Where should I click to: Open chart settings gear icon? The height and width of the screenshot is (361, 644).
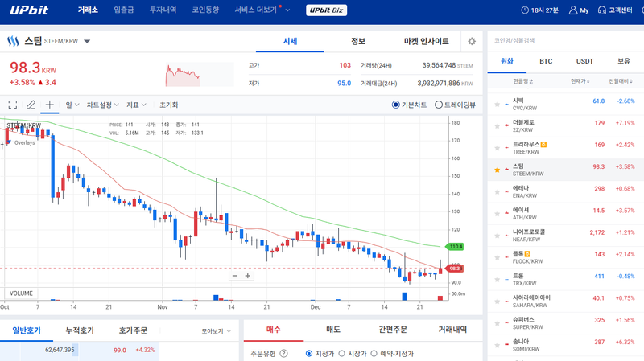[472, 41]
